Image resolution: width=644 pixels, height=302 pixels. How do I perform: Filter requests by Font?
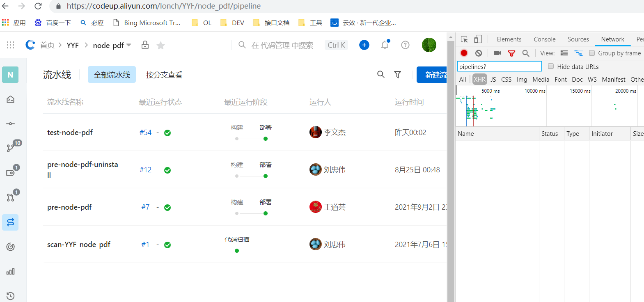point(560,80)
